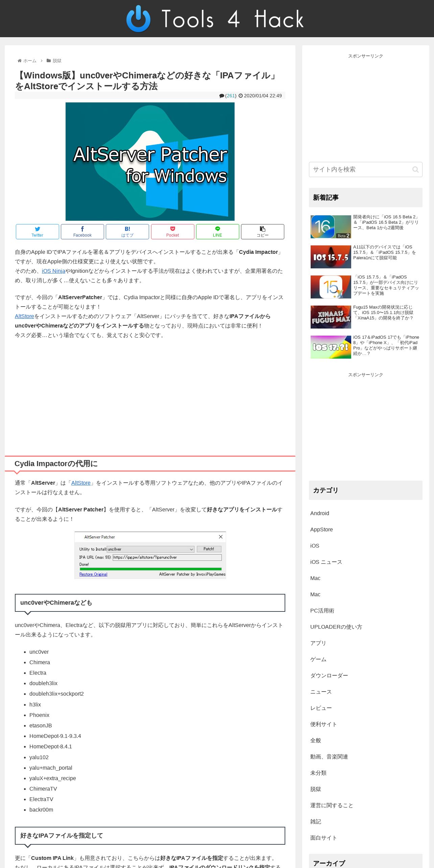
Task: Share the article via LINE
Action: (x=218, y=232)
